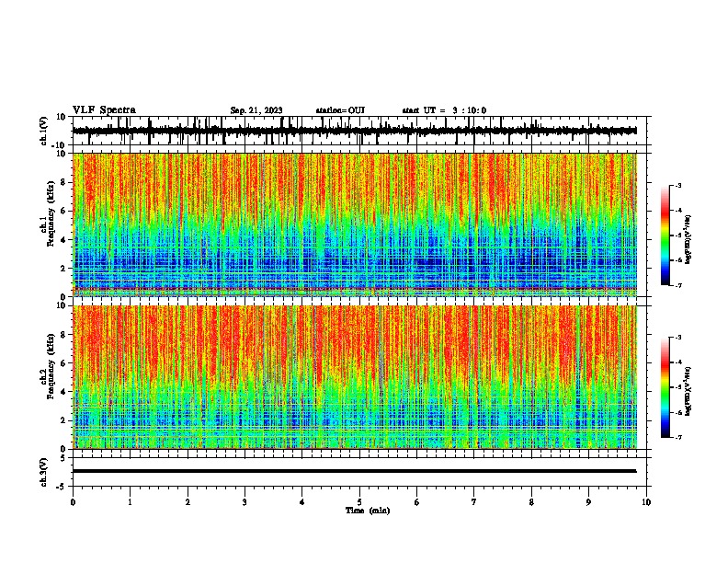Image resolution: width=728 pixels, height=563 pixels.
Task: Select the date label "Sep. 21, 2023"
Action: (256, 110)
